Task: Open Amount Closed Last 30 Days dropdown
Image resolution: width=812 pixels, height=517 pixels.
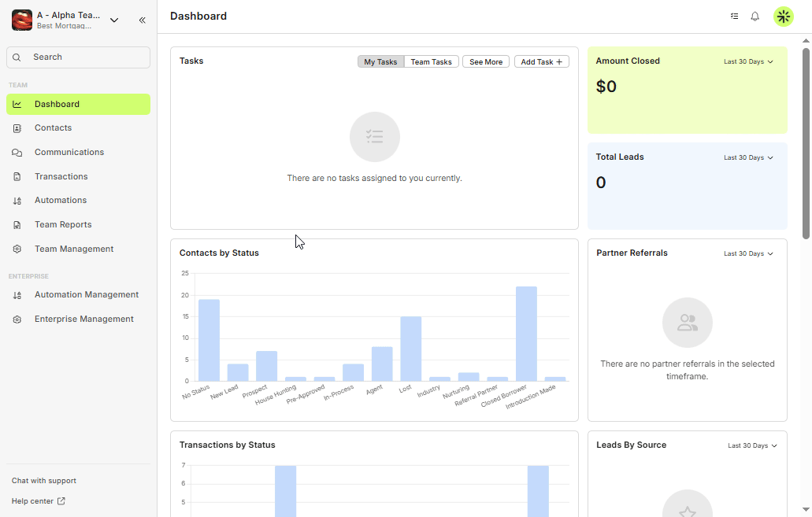Action: pyautogui.click(x=748, y=61)
